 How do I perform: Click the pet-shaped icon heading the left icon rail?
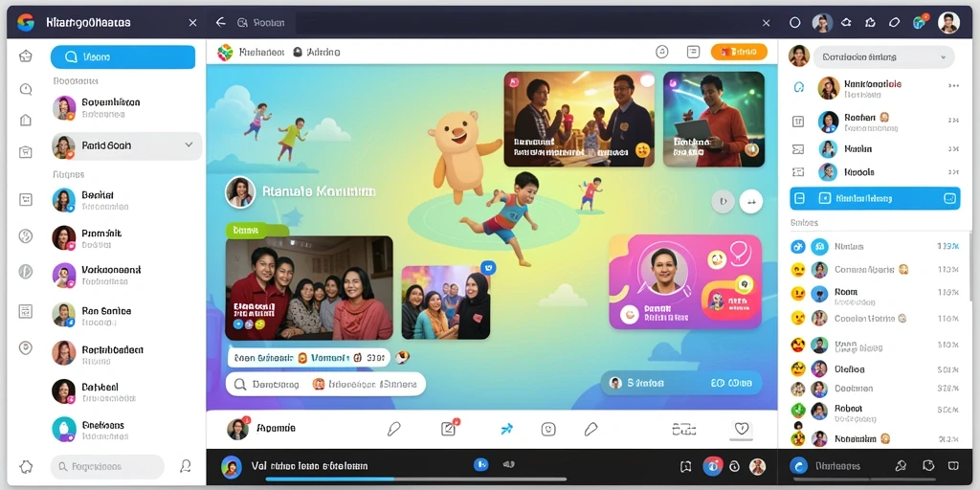click(26, 56)
